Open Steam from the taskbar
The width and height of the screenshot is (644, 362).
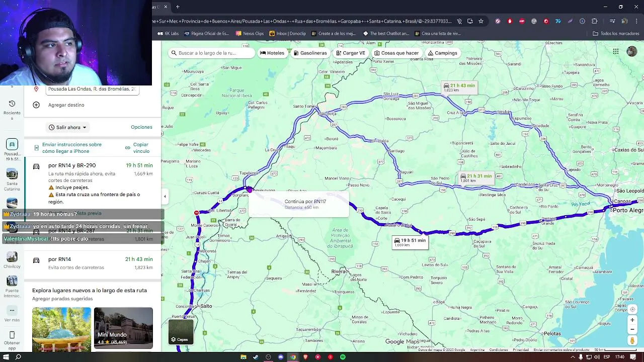(256, 357)
